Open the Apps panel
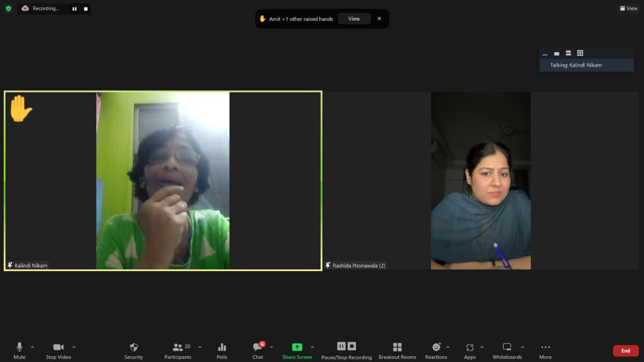The height and width of the screenshot is (362, 644). point(470,351)
